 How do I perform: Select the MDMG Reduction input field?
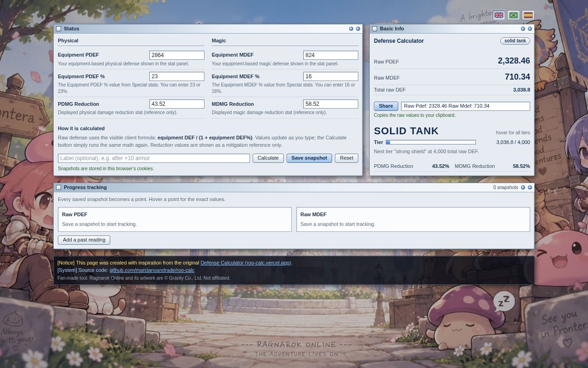pyautogui.click(x=331, y=104)
